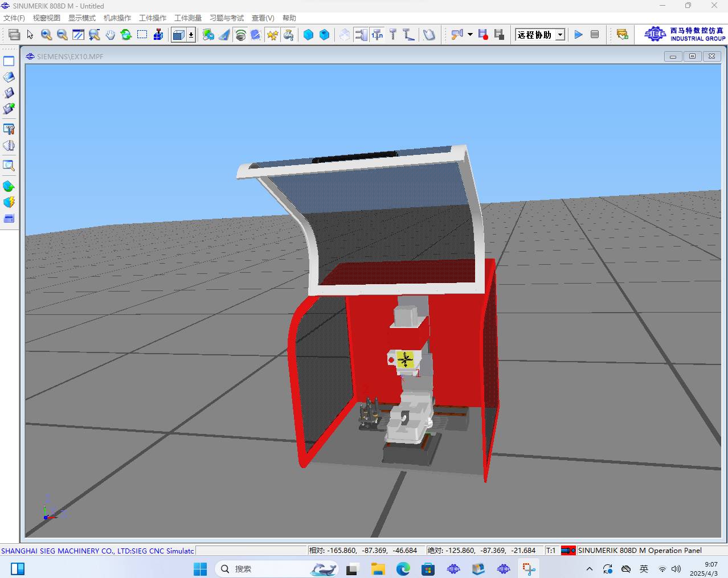The height and width of the screenshot is (578, 728).
Task: Toggle the green spiral toolpath display button
Action: click(240, 35)
